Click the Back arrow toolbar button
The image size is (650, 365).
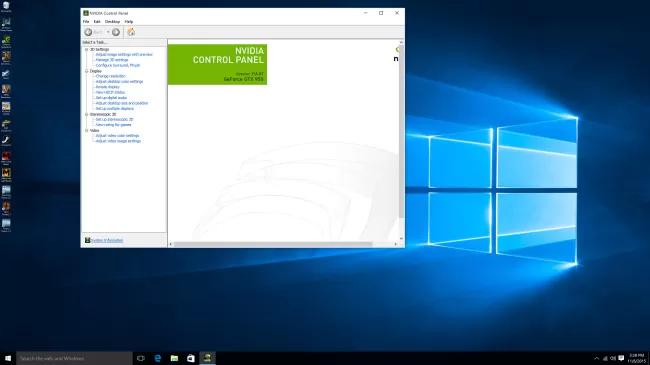tap(88, 32)
